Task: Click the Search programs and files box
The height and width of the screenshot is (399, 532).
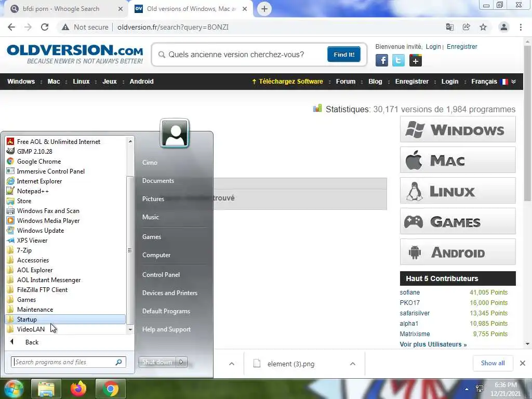Action: tap(68, 362)
